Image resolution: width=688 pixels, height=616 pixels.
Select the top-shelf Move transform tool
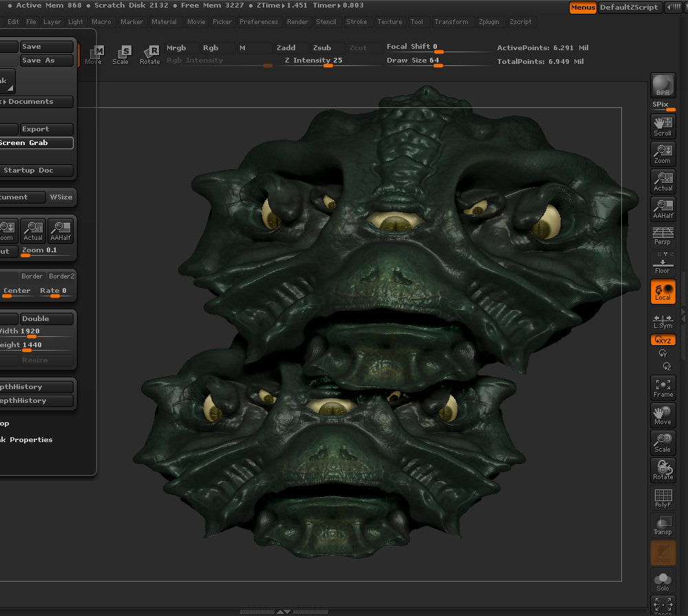[94, 55]
